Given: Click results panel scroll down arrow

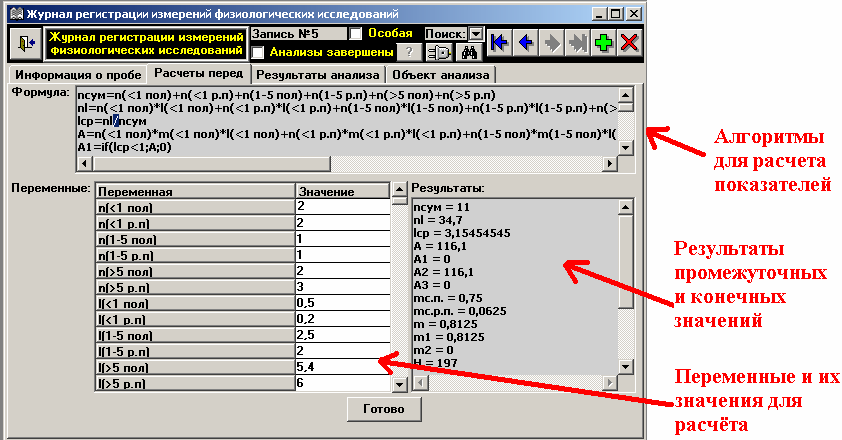Looking at the screenshot, I should [626, 367].
